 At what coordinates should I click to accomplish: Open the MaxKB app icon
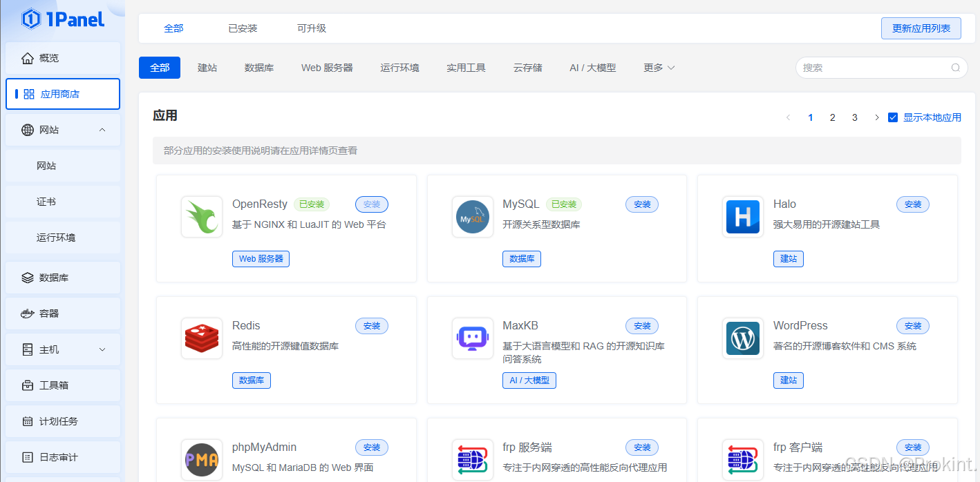[x=473, y=338]
